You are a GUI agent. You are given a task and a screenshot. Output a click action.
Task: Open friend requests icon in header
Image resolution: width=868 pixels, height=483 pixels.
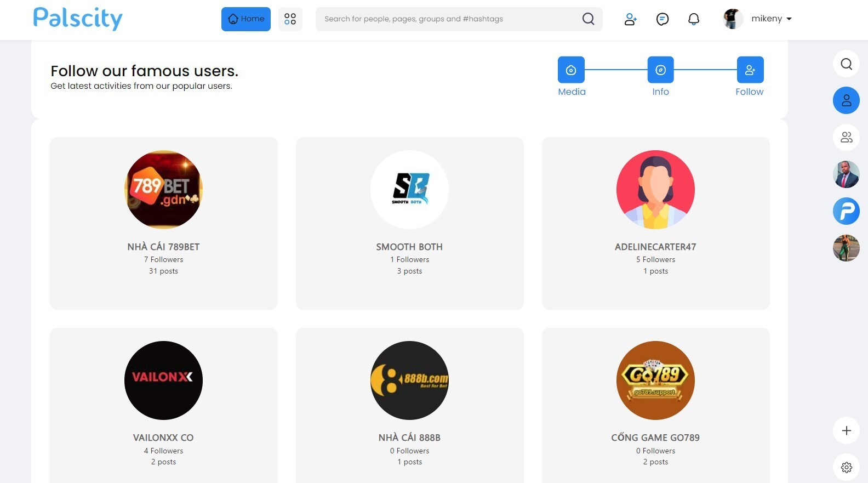tap(631, 19)
